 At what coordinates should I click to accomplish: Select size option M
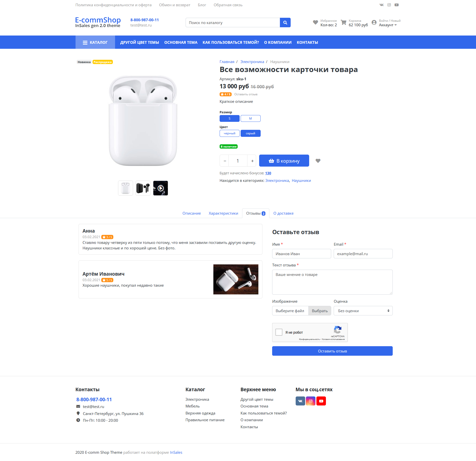tap(250, 119)
